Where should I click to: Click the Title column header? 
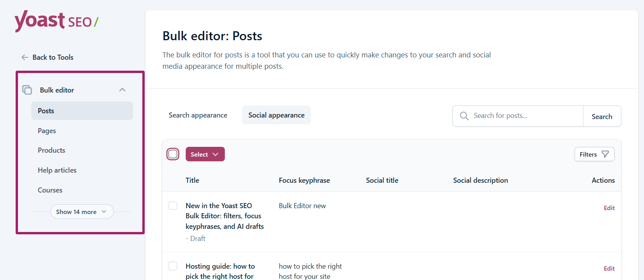(x=192, y=180)
